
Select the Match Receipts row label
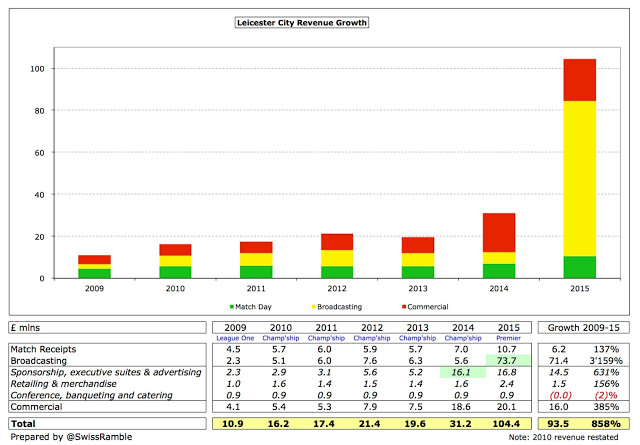46,346
